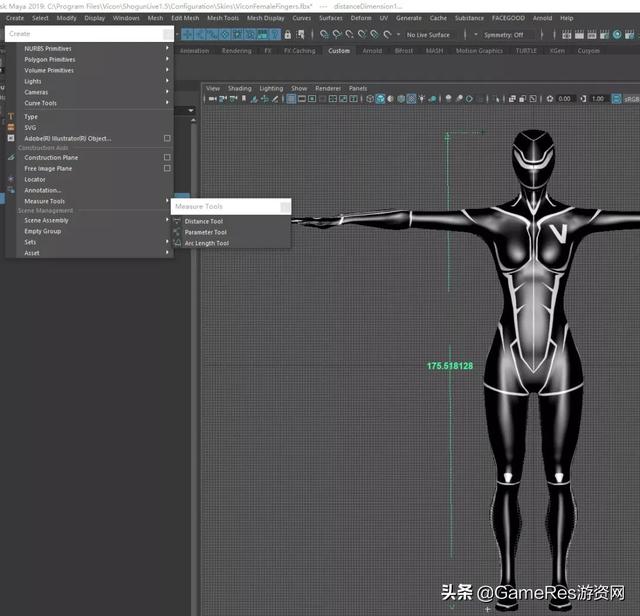640x616 pixels.
Task: Open the Render View window icon
Action: (x=567, y=35)
